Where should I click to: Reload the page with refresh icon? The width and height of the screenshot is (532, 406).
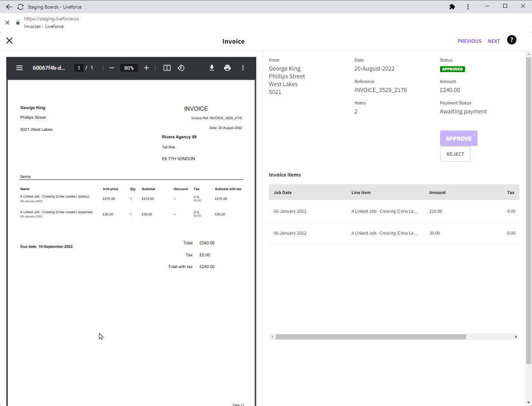[x=21, y=7]
